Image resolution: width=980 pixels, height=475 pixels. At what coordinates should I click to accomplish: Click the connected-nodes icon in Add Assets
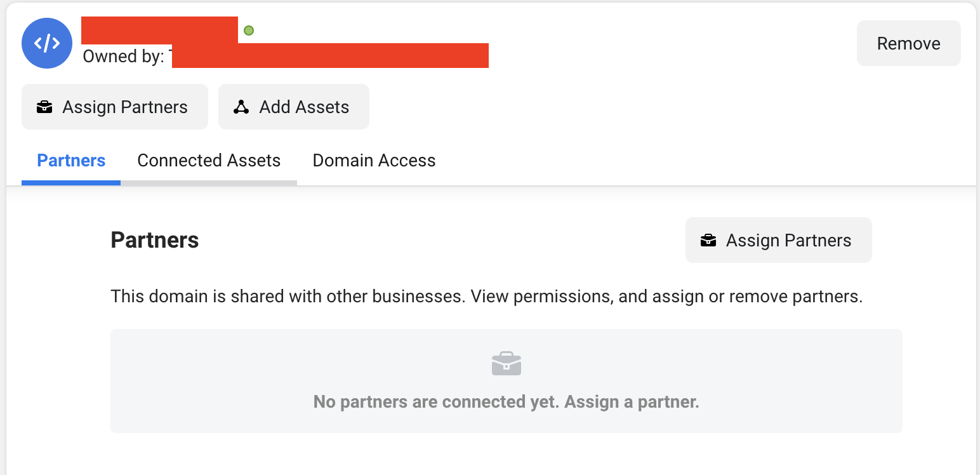(x=241, y=107)
